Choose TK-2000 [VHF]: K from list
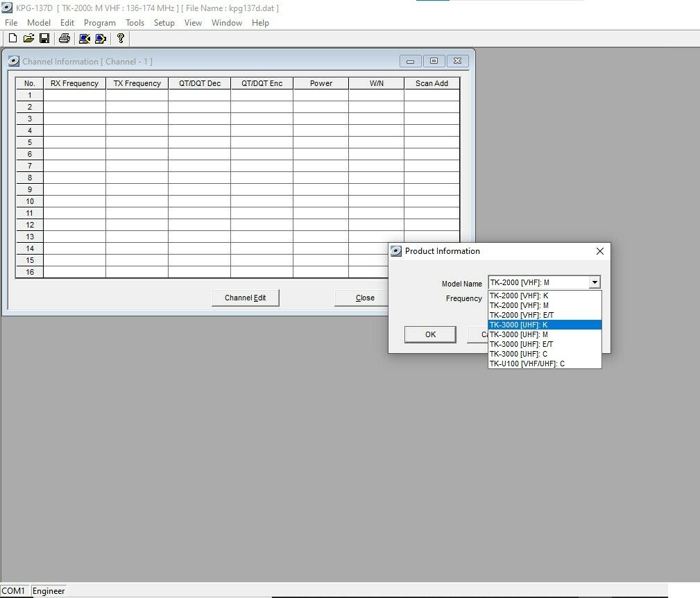This screenshot has width=700, height=598. coord(545,296)
